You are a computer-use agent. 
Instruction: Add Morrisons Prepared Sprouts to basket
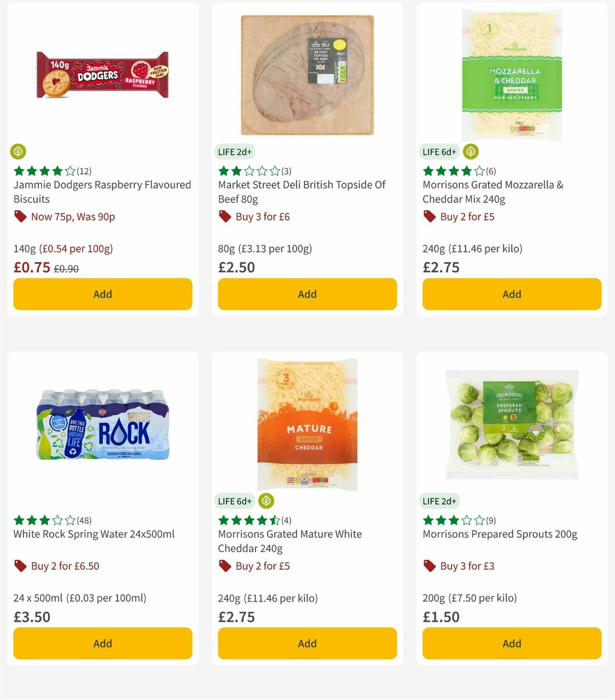(511, 643)
